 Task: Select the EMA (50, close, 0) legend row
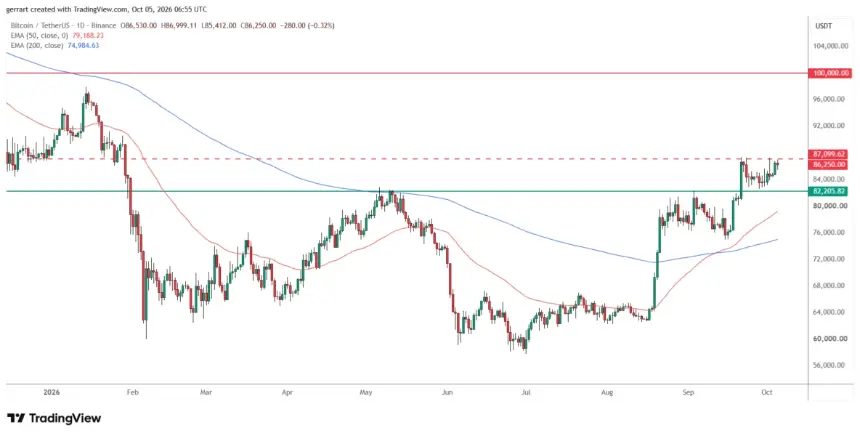point(57,36)
